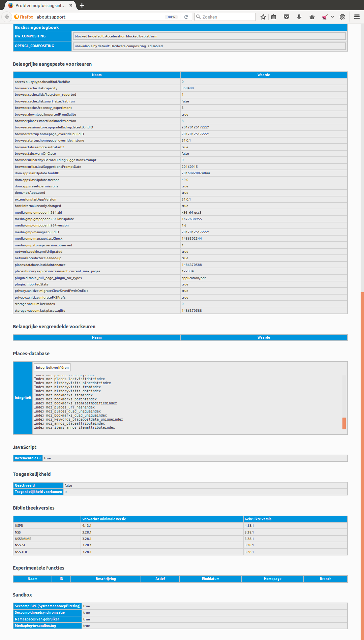The height and width of the screenshot is (640, 364).
Task: Click the Einddatum column header
Action: pyautogui.click(x=211, y=579)
